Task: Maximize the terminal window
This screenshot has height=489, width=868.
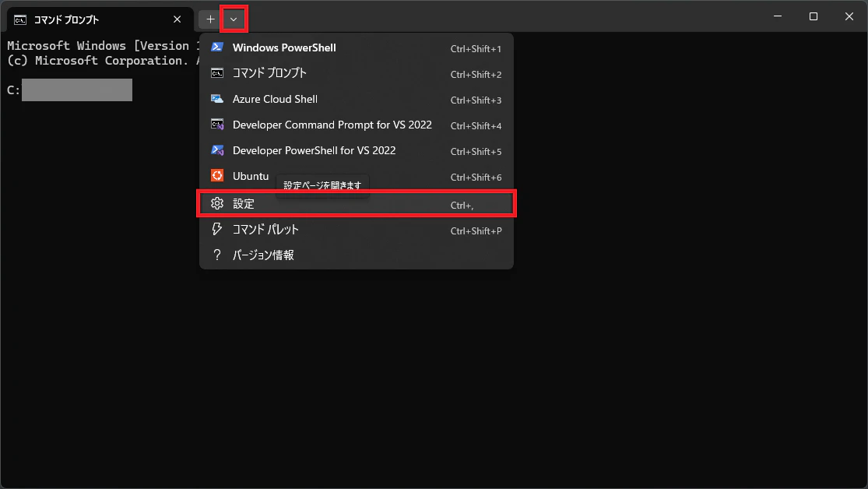Action: pyautogui.click(x=814, y=16)
